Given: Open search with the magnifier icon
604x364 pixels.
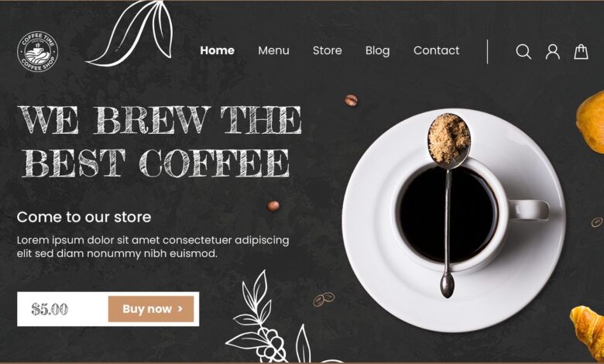Looking at the screenshot, I should pos(523,52).
